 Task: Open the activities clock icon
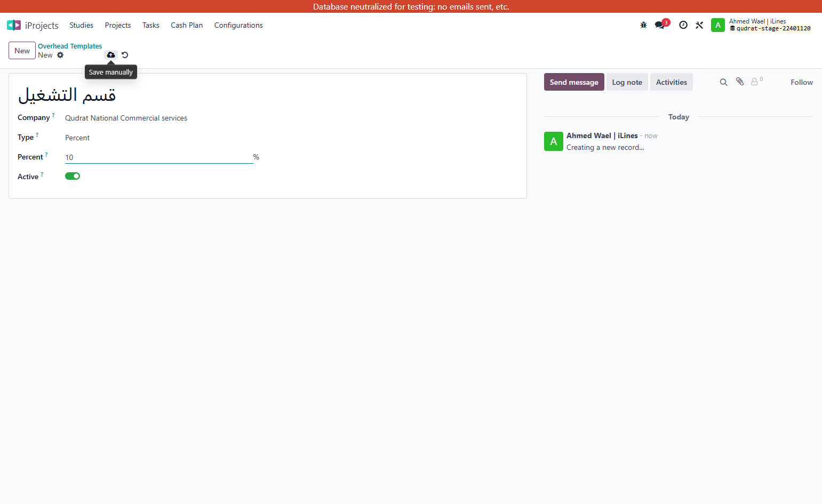pyautogui.click(x=683, y=25)
